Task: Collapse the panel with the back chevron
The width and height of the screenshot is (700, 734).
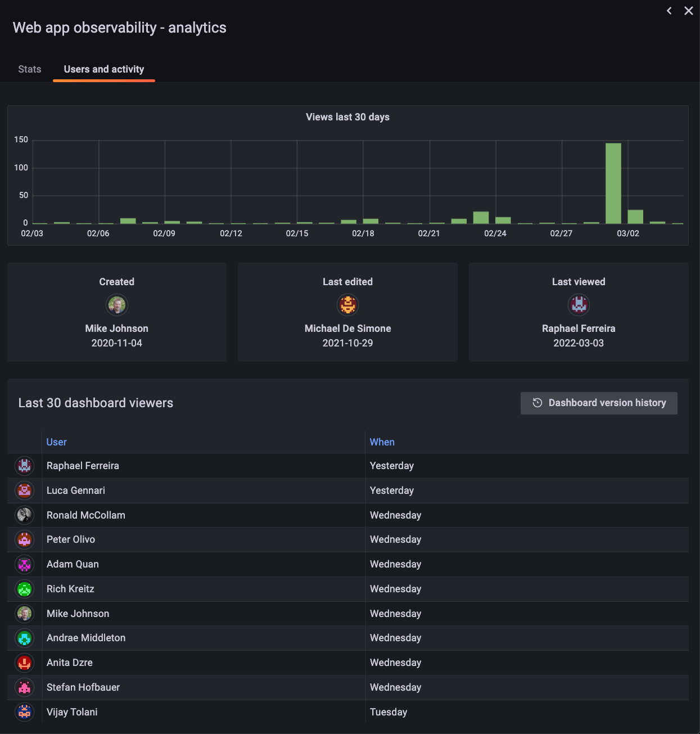Action: coord(669,11)
